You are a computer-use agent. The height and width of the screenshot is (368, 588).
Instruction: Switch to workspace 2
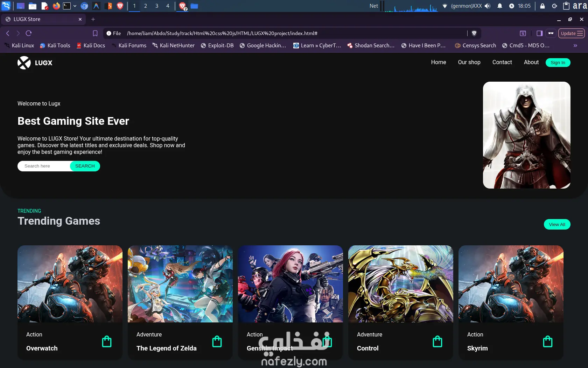pyautogui.click(x=146, y=6)
